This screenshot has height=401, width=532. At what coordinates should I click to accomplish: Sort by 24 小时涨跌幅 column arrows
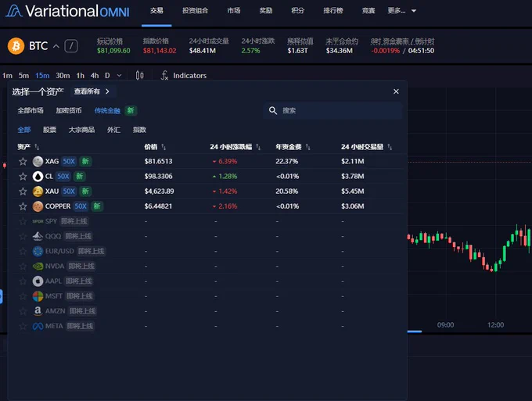coord(258,147)
